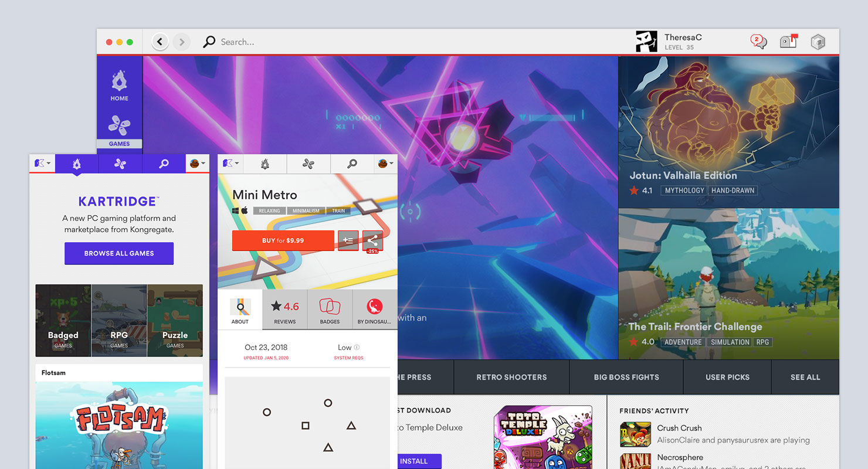The image size is (868, 469).
Task: Select the home icon in Mini Metro window
Action: [265, 164]
